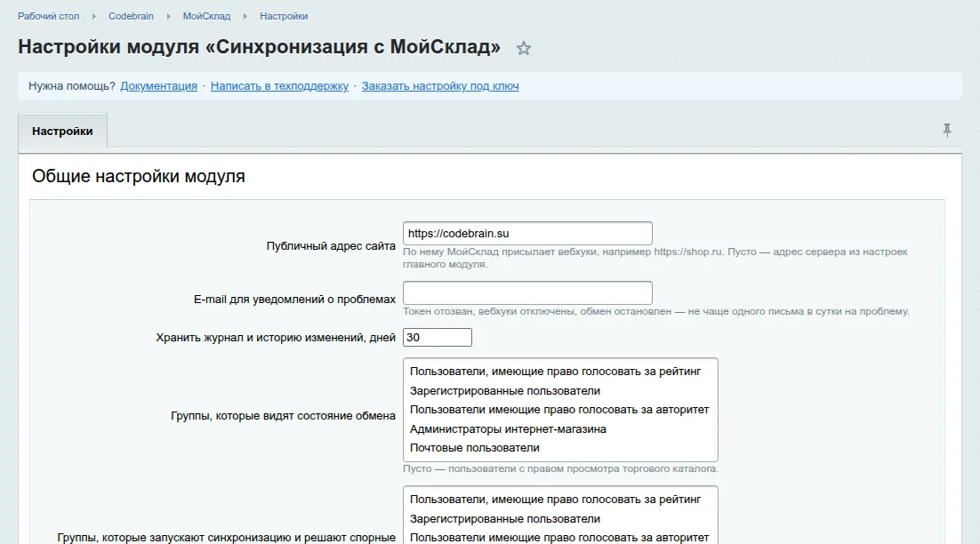Click 'Хранить журнал и историю изменений' label
980x544 pixels.
276,338
